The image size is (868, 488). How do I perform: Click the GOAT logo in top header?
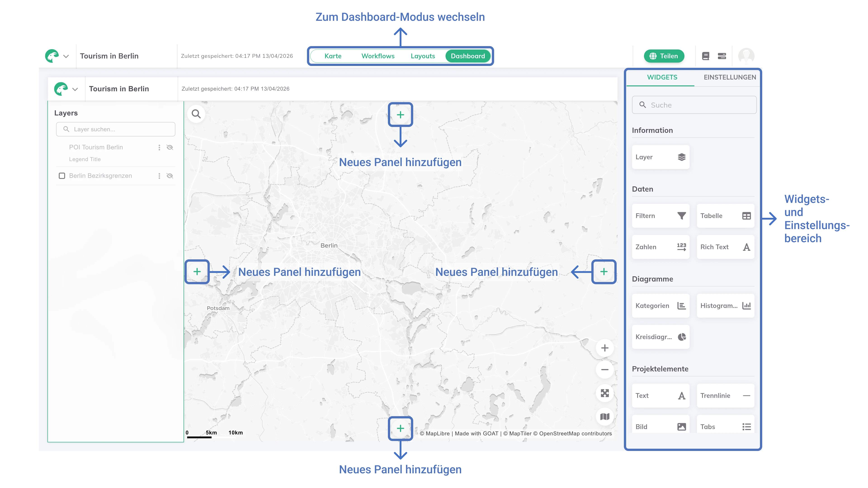tap(52, 56)
